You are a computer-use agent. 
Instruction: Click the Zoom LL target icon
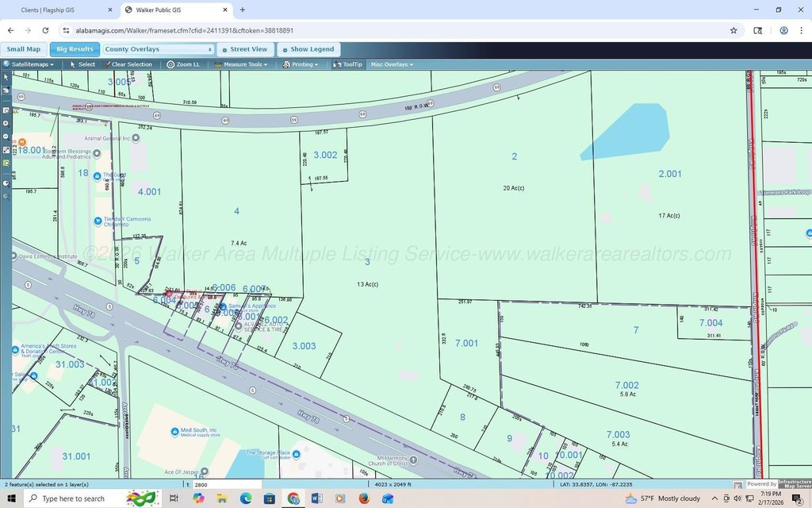pyautogui.click(x=170, y=64)
